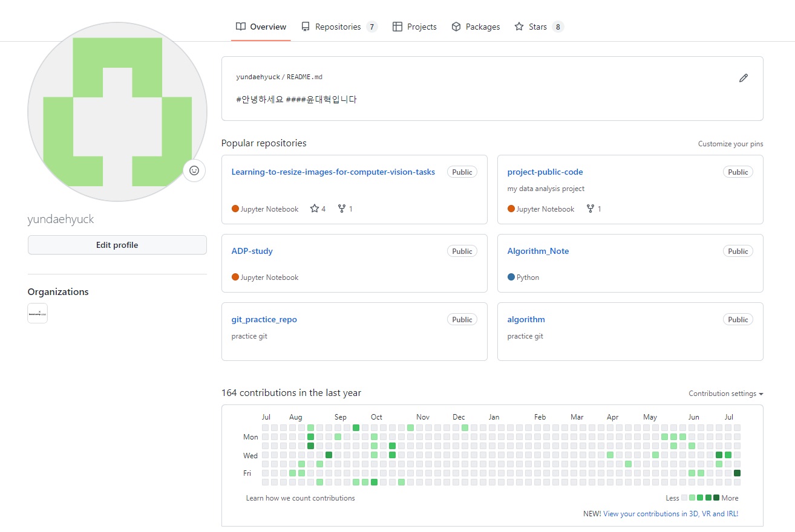This screenshot has width=795, height=532.
Task: Open the README.md file link
Action: pos(304,77)
